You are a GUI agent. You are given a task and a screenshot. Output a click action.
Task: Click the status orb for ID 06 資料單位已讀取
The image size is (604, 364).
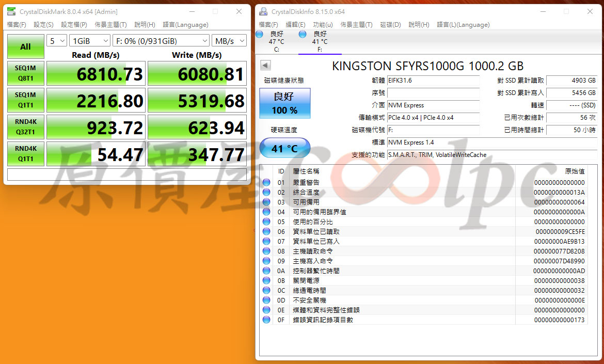pyautogui.click(x=266, y=231)
